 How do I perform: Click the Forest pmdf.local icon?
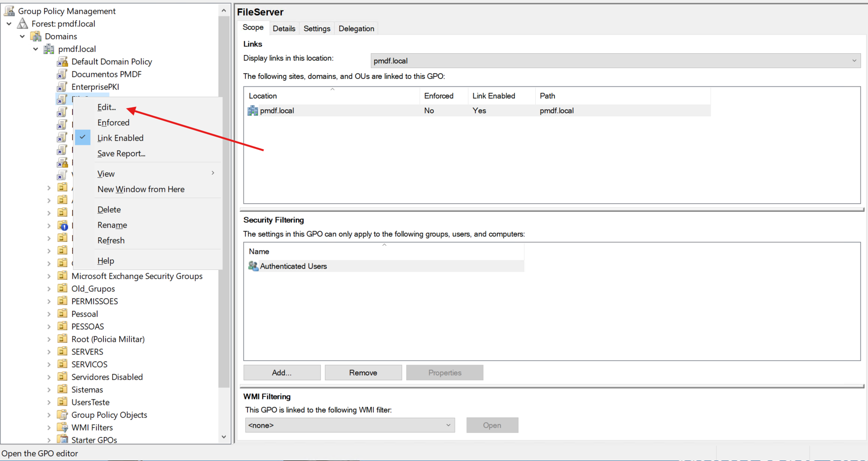tap(22, 24)
